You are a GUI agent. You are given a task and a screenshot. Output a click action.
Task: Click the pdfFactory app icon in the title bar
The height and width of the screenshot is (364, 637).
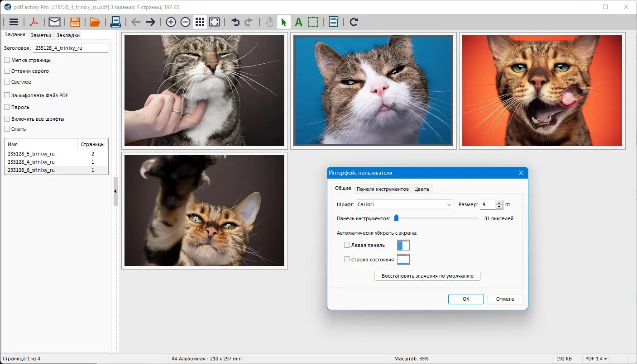[8, 7]
